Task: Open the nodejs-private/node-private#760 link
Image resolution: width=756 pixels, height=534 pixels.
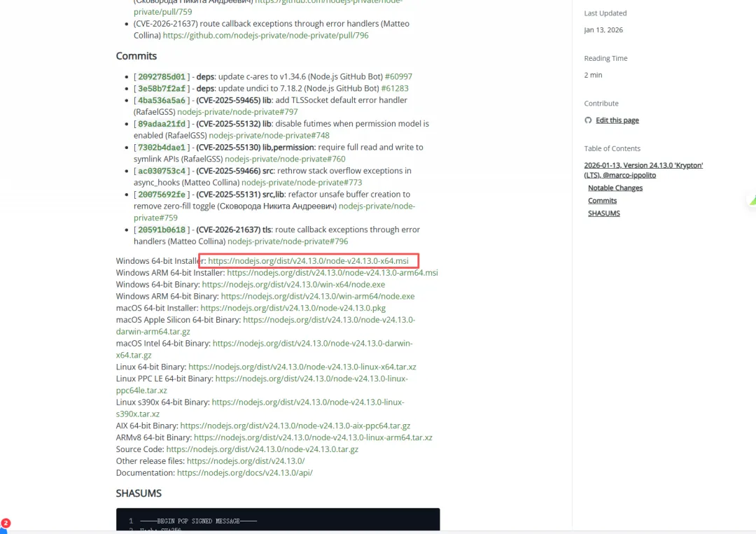Action: [x=285, y=159]
